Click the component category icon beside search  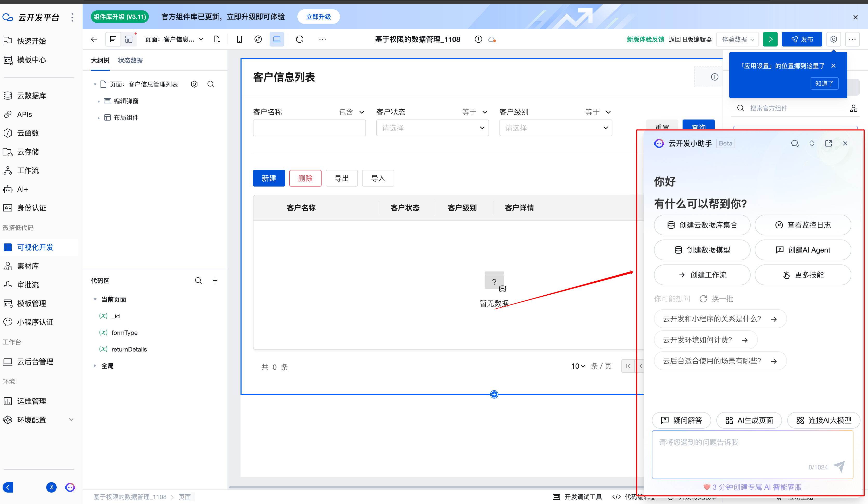[853, 108]
